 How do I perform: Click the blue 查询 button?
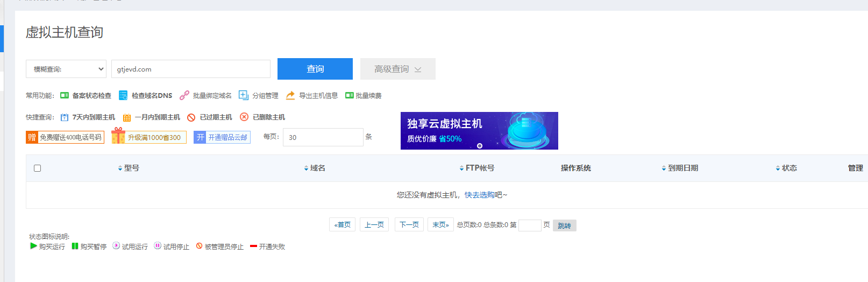point(315,69)
